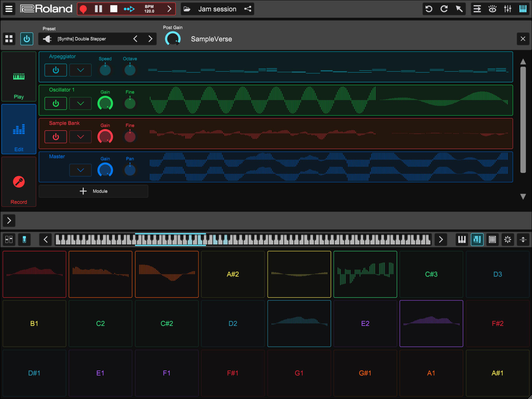Image resolution: width=532 pixels, height=399 pixels.
Task: Open keyboard settings gear
Action: tap(507, 239)
